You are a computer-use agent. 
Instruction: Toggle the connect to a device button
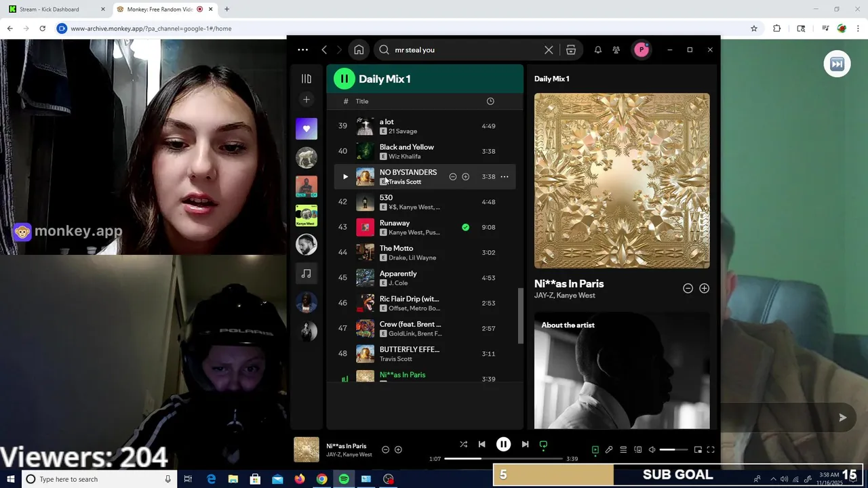point(638,449)
